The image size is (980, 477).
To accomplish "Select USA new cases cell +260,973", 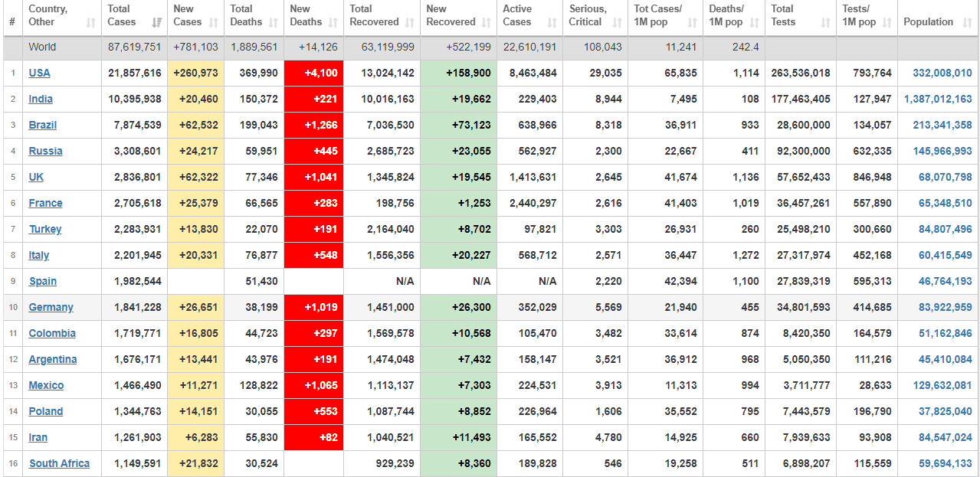I will click(x=196, y=74).
